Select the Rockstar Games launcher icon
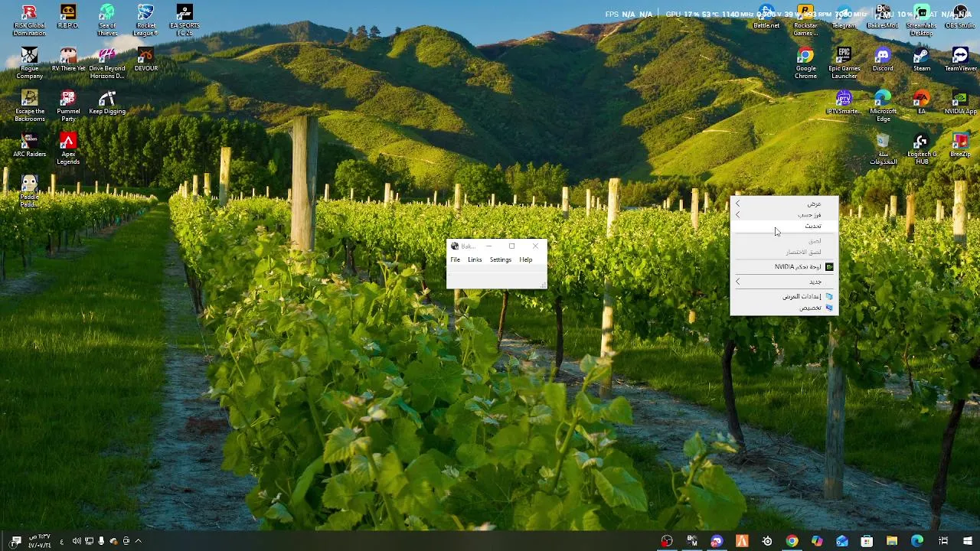 [805, 21]
